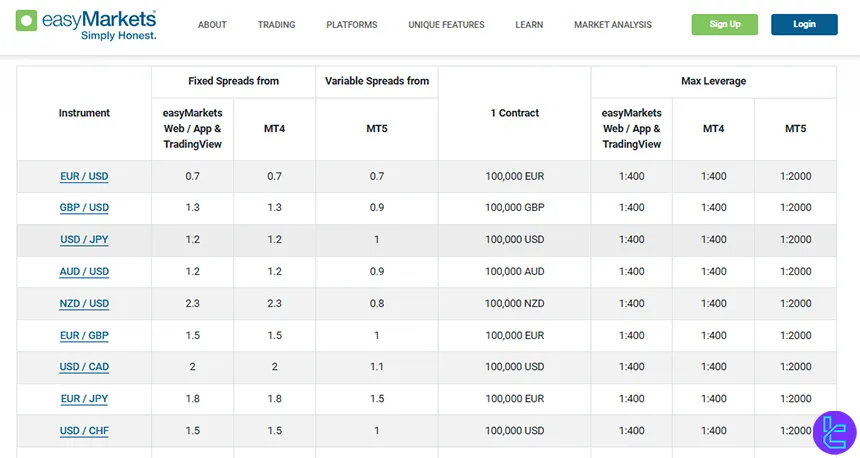The height and width of the screenshot is (458, 860).
Task: Select the MT4 leverage 1:400 for EUR / GBP
Action: (x=714, y=335)
